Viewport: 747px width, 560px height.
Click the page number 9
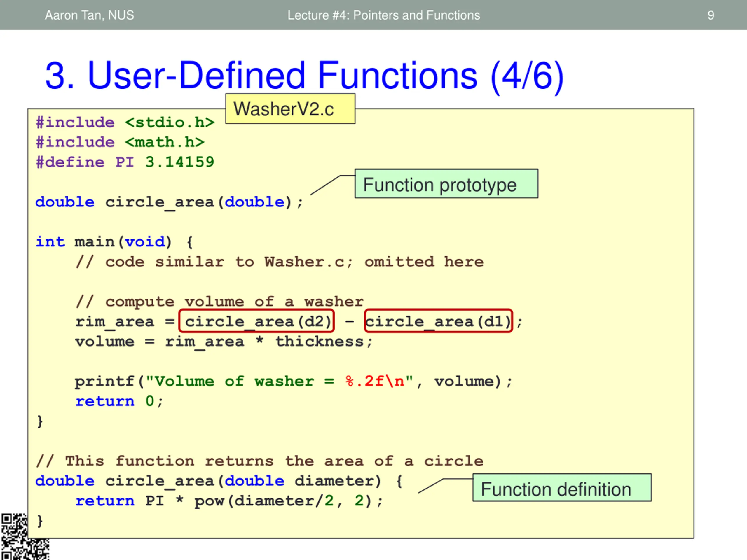[711, 15]
